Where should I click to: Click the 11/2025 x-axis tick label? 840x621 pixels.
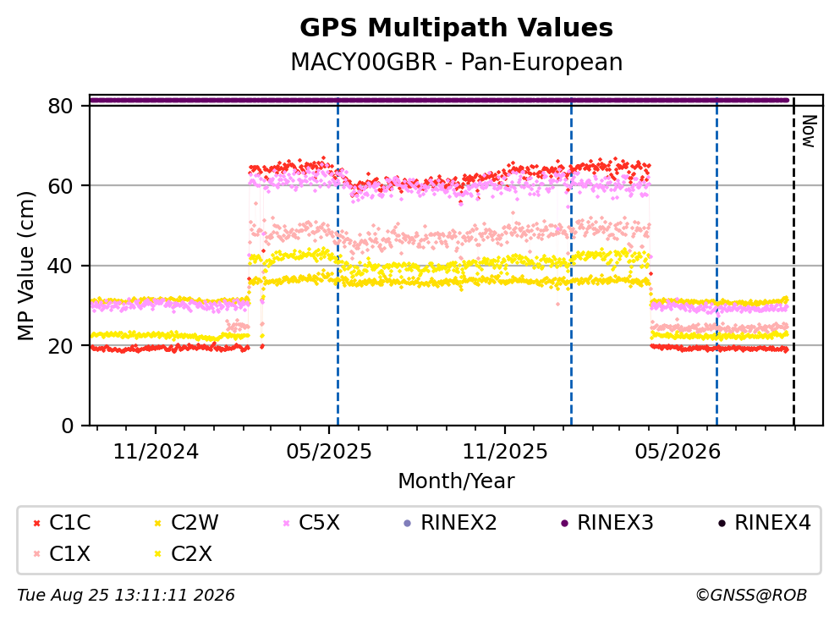tap(505, 452)
